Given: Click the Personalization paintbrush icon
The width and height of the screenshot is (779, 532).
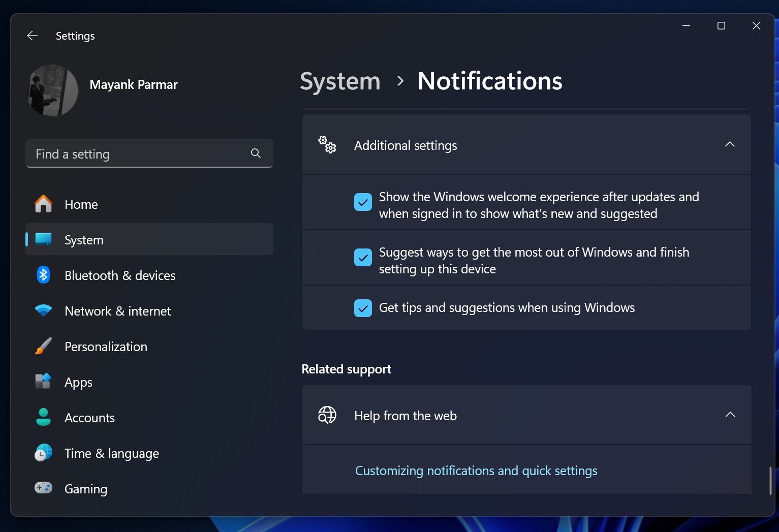Looking at the screenshot, I should point(43,346).
